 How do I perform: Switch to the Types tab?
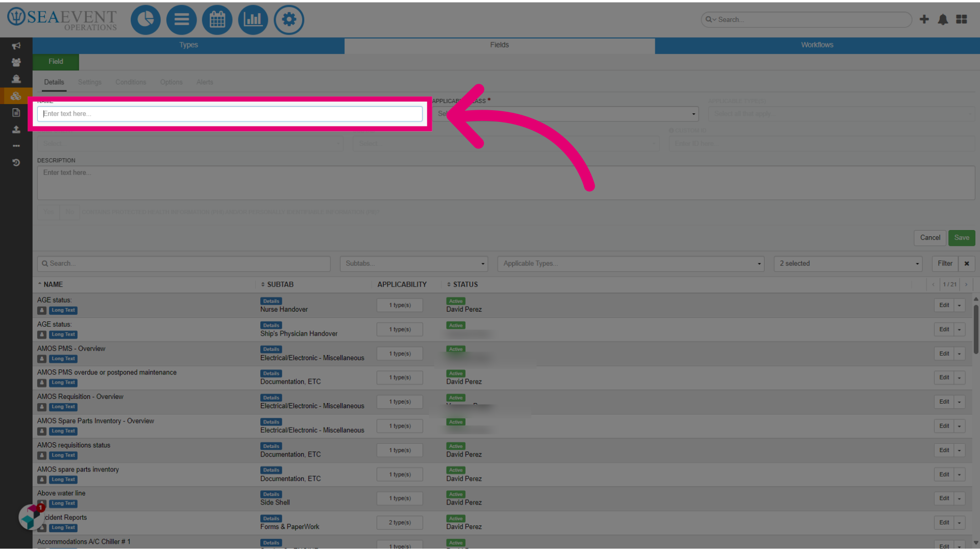coord(188,45)
